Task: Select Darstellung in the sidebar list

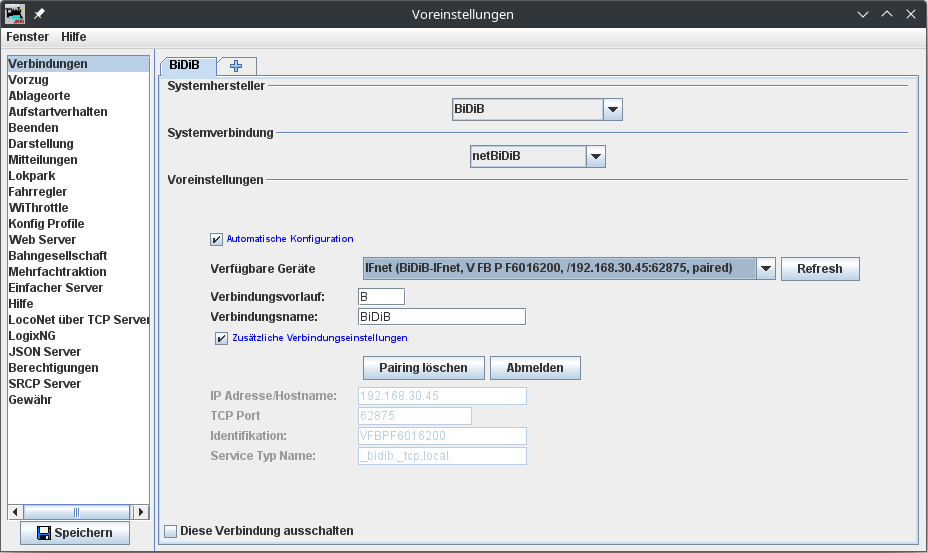Action: pyautogui.click(x=78, y=144)
